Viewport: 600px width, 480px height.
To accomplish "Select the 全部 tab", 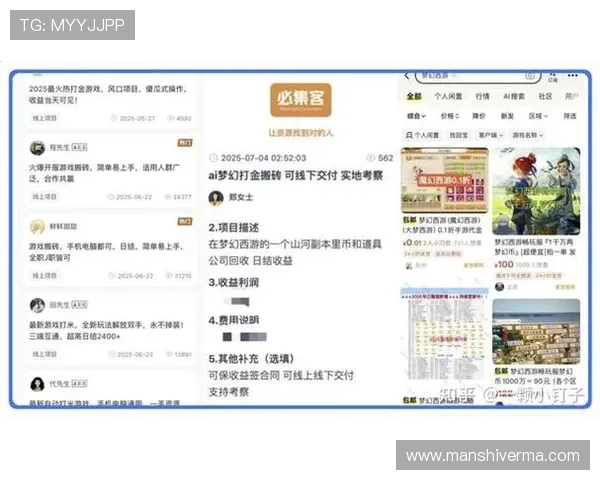I will [x=414, y=96].
